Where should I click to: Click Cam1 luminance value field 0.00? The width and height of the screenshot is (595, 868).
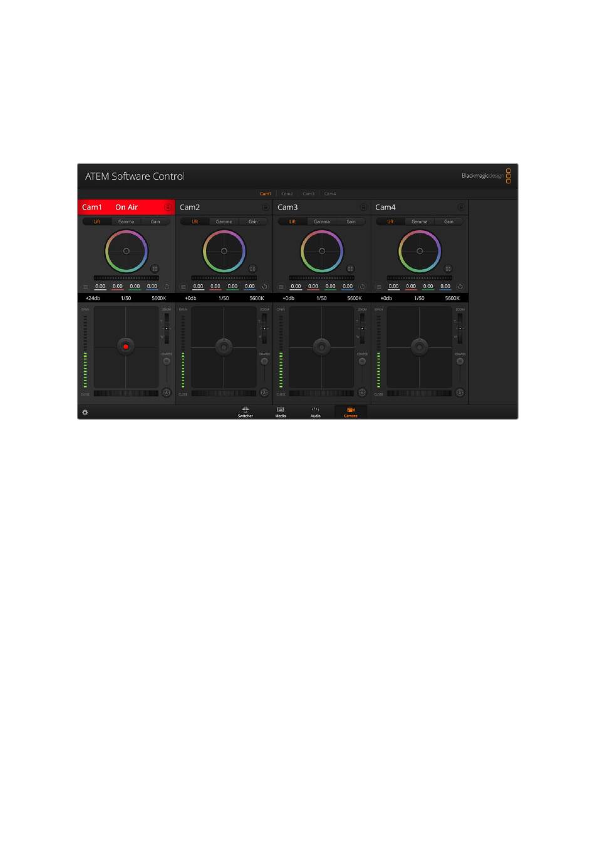click(100, 287)
